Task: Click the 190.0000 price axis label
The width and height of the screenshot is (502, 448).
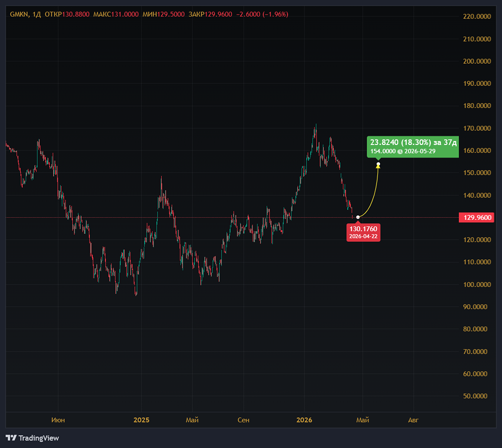Action: point(477,83)
